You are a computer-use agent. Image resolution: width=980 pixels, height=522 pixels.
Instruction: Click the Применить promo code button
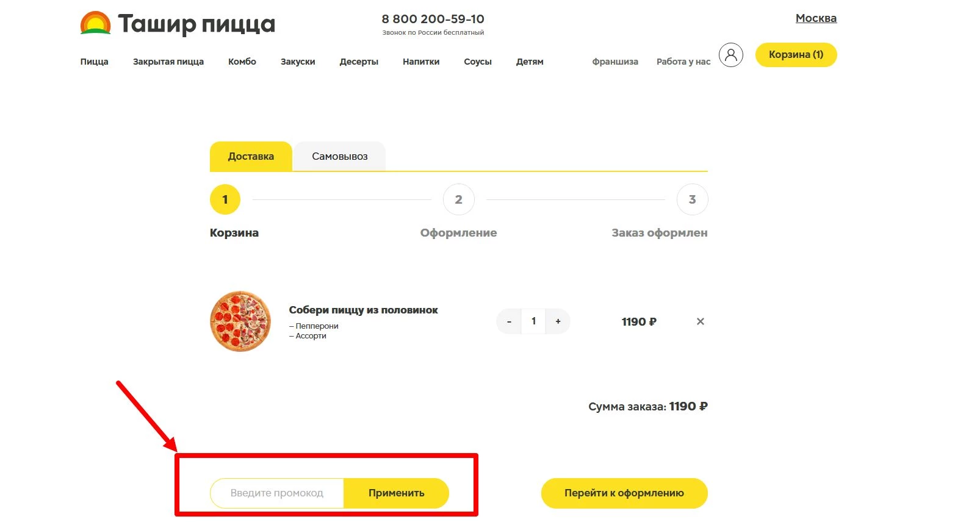(396, 493)
